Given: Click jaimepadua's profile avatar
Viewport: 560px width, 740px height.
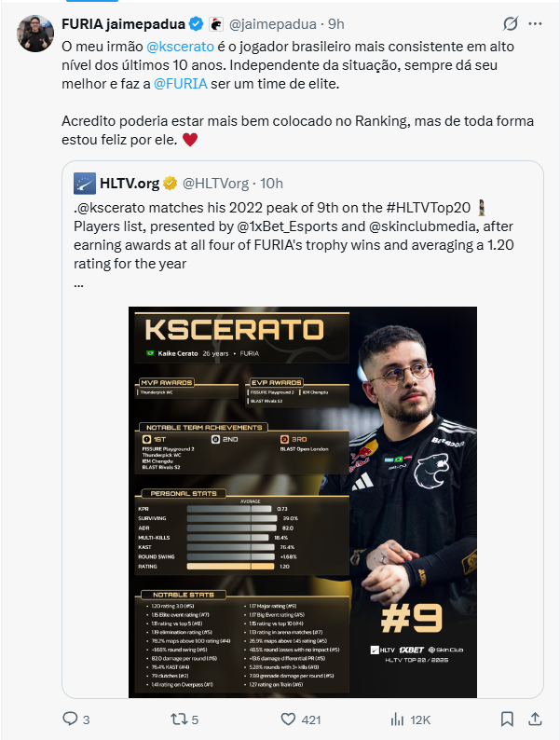Looking at the screenshot, I should (x=34, y=34).
